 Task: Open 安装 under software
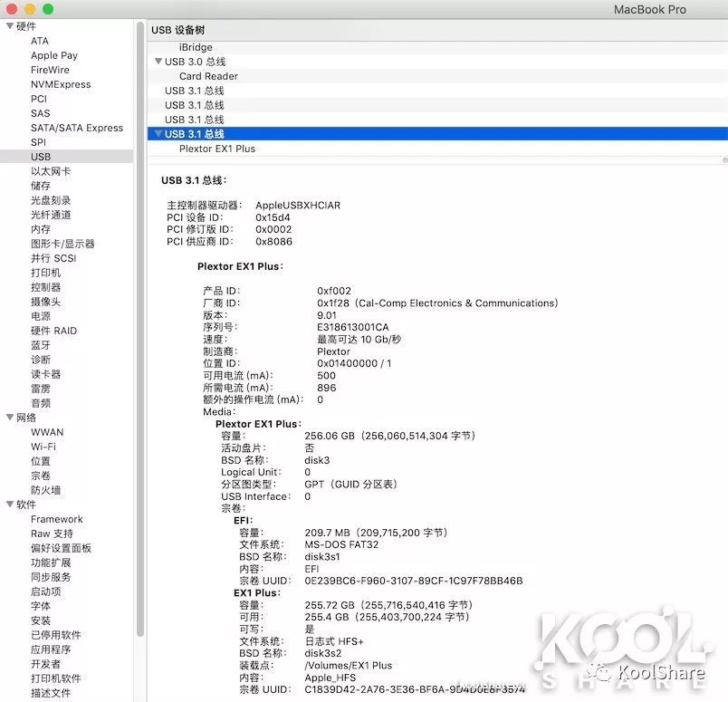tap(41, 620)
